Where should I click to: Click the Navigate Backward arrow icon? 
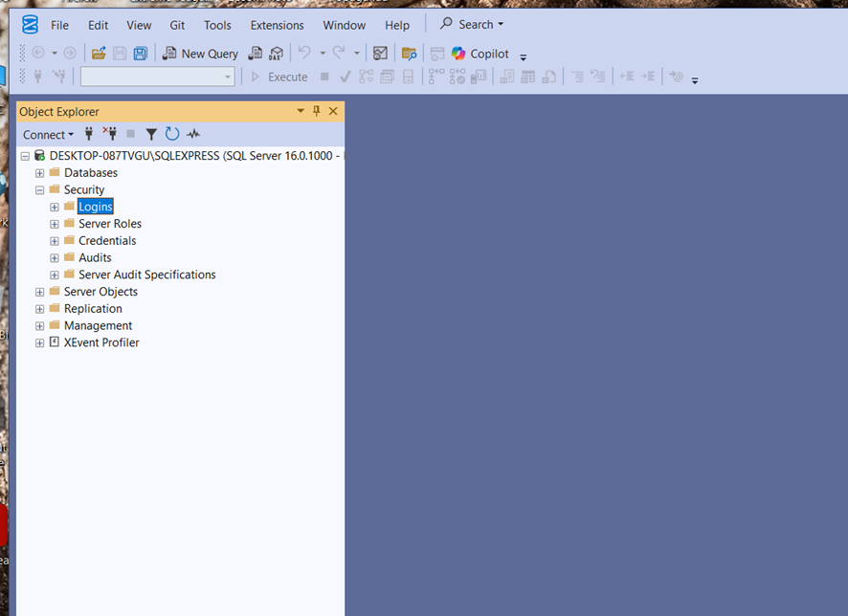tap(38, 53)
